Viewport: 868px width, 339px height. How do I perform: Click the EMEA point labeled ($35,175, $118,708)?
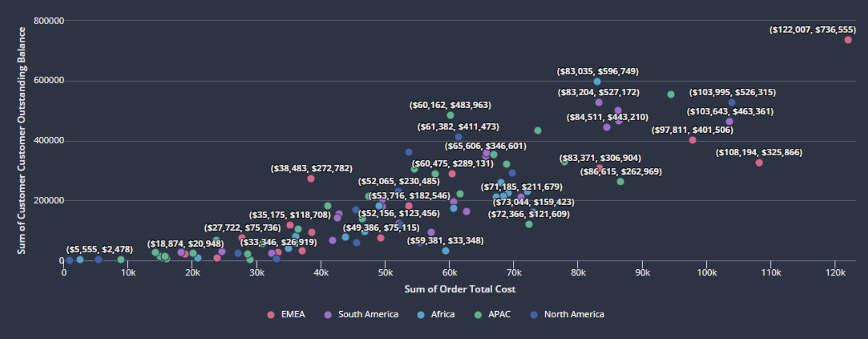(290, 225)
